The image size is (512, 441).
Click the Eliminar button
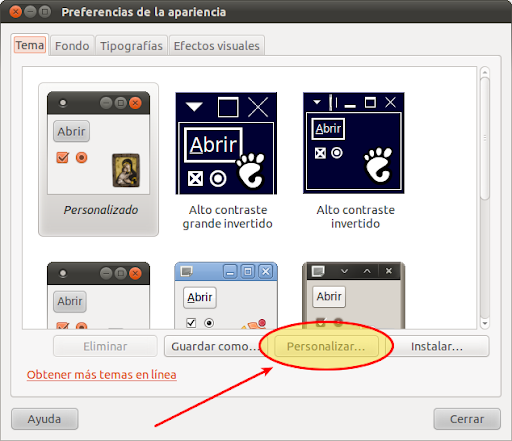tap(105, 346)
